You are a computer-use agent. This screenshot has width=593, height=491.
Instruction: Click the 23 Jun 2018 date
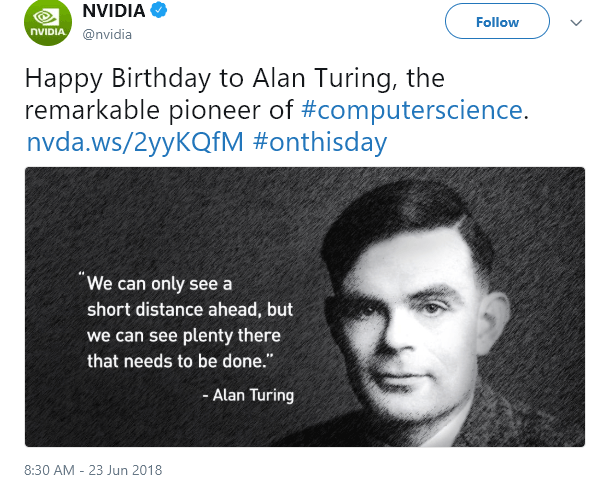pos(125,470)
